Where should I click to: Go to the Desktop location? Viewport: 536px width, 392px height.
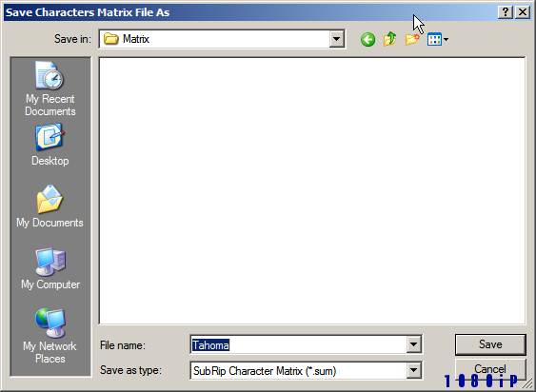pos(50,145)
